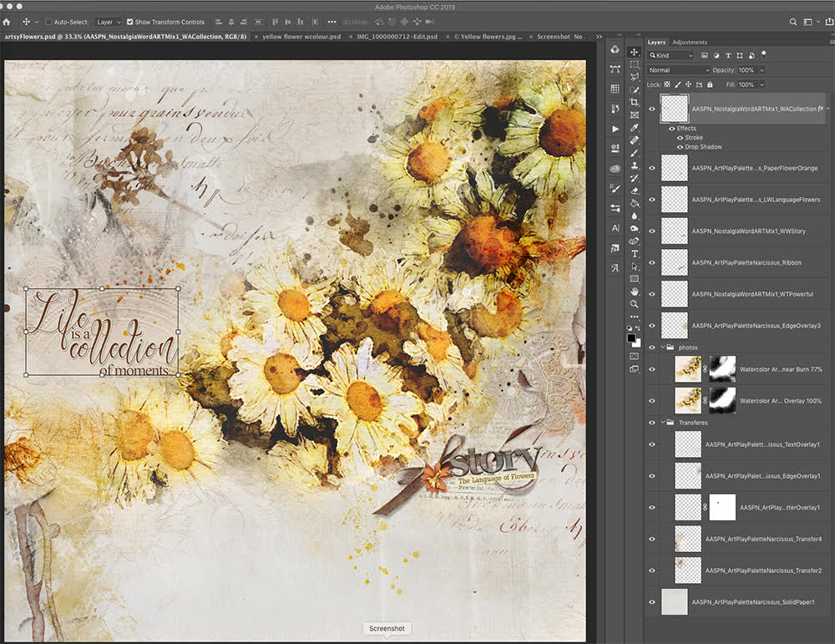The height and width of the screenshot is (644, 835).
Task: Hide the PaperFlowerOrange layer
Action: pyautogui.click(x=652, y=168)
